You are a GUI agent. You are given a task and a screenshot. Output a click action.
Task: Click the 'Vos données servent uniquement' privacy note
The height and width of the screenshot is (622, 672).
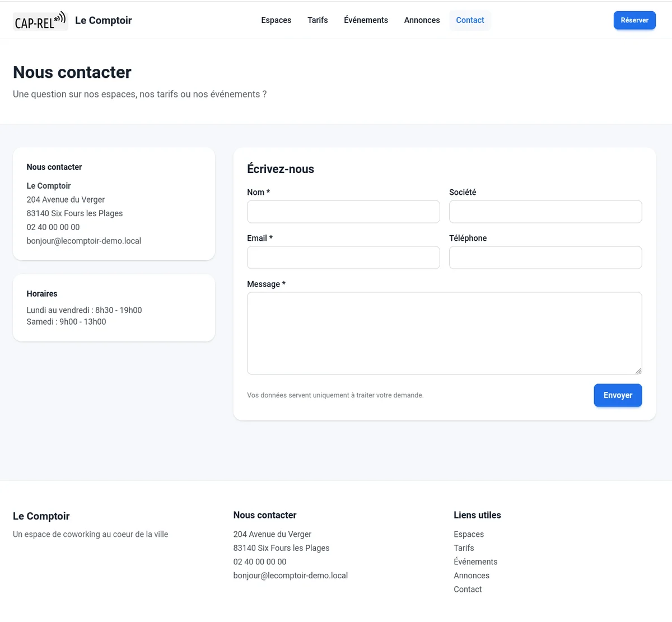pos(335,395)
